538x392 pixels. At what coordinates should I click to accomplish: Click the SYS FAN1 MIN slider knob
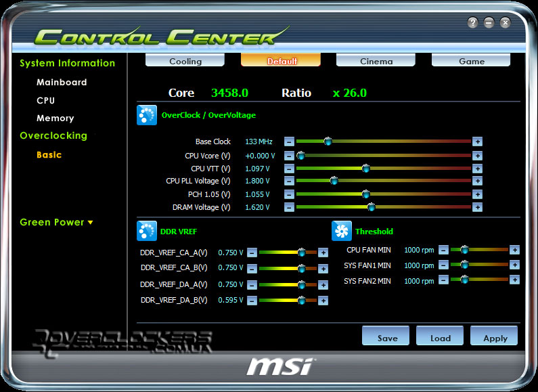[464, 265]
